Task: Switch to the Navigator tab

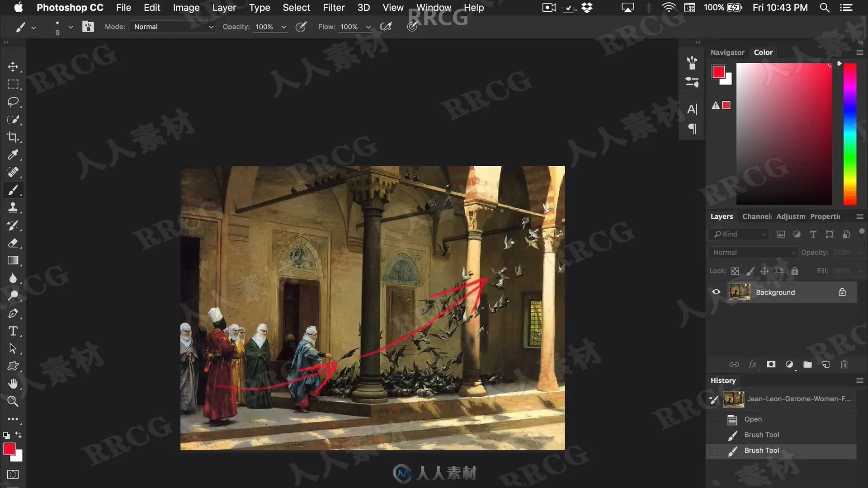Action: click(x=727, y=52)
